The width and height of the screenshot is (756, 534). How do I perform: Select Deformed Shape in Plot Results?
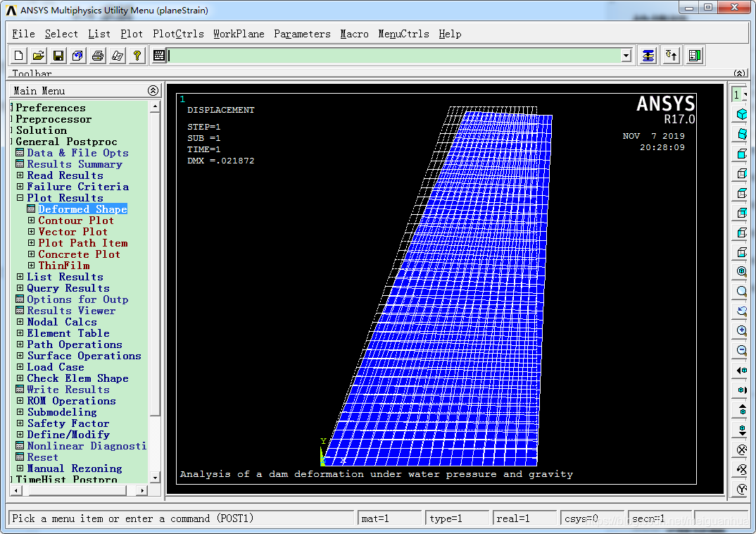(82, 209)
